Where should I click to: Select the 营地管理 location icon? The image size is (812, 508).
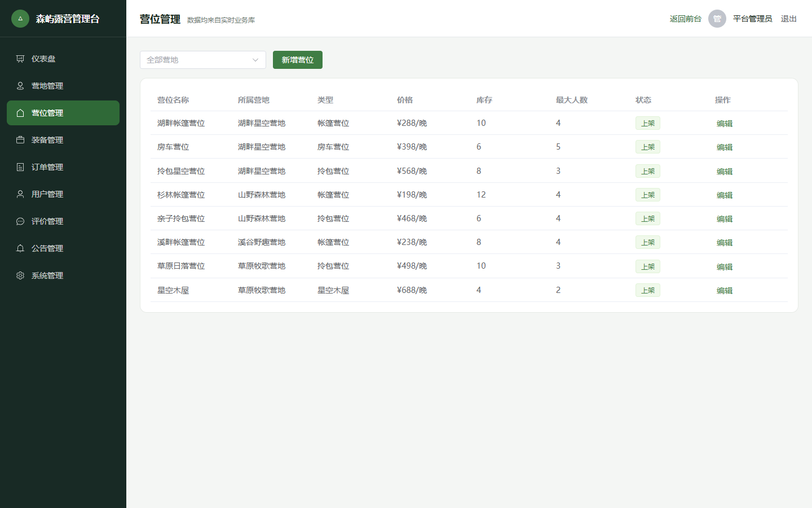pyautogui.click(x=20, y=86)
